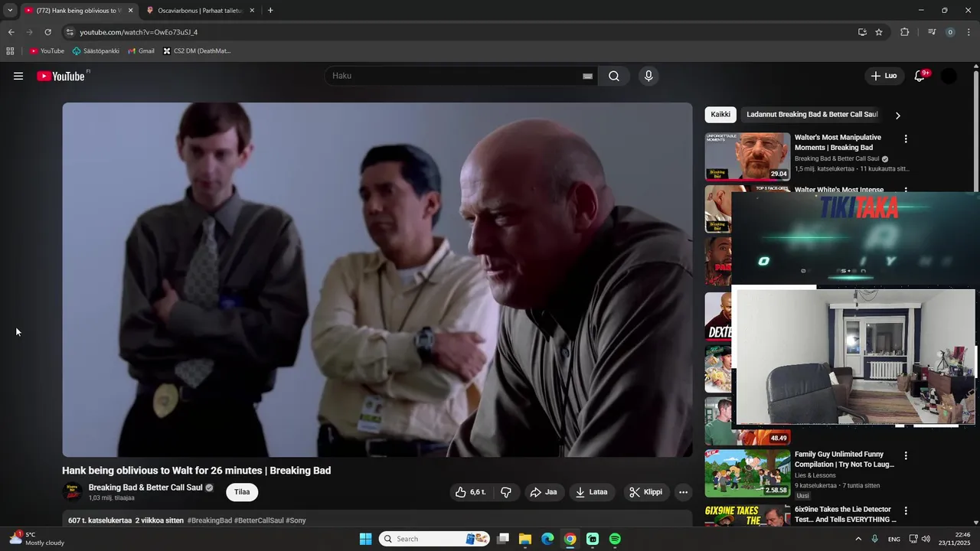
Task: Open the account avatar menu
Action: coord(949,76)
